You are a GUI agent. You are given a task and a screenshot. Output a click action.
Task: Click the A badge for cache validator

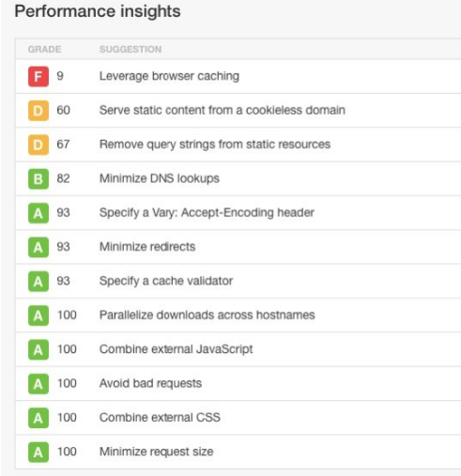point(38,282)
